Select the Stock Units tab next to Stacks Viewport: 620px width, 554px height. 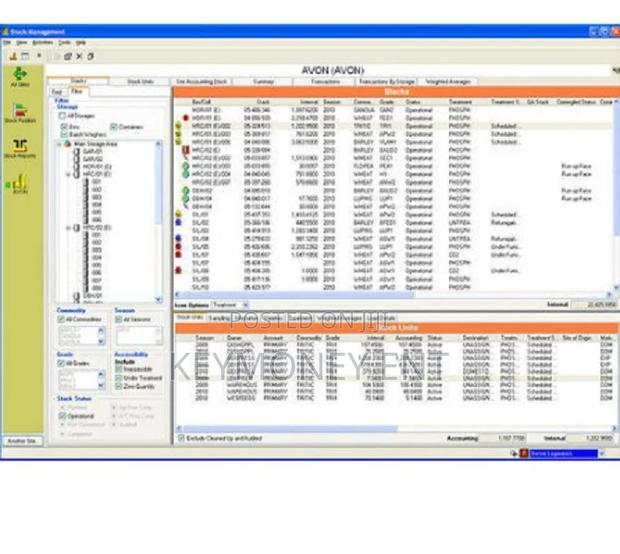click(140, 81)
